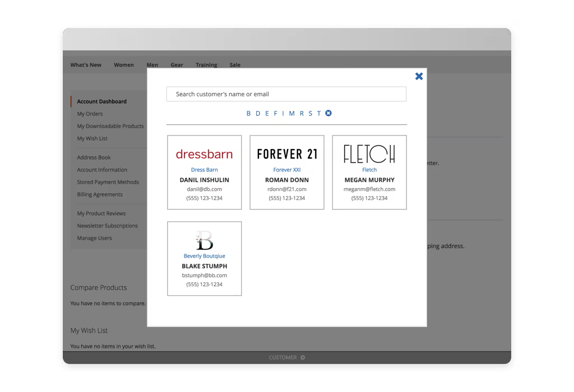
Task: Filter customers by letter M
Action: pos(292,113)
